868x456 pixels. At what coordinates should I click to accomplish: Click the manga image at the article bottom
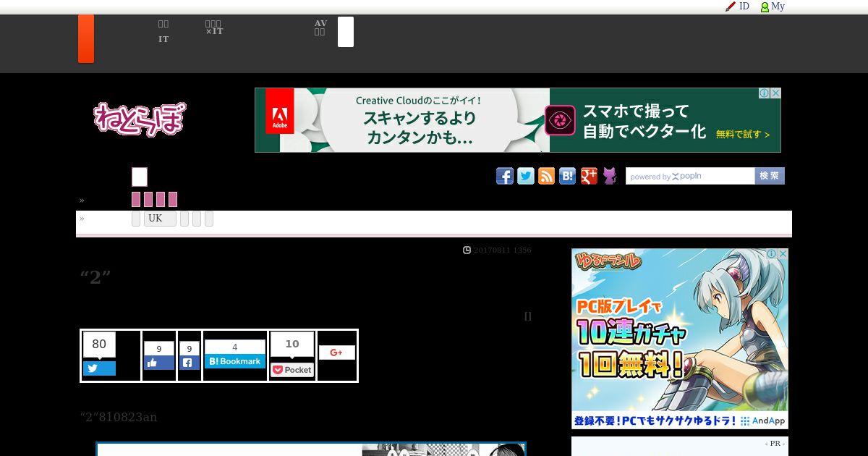[x=311, y=449]
